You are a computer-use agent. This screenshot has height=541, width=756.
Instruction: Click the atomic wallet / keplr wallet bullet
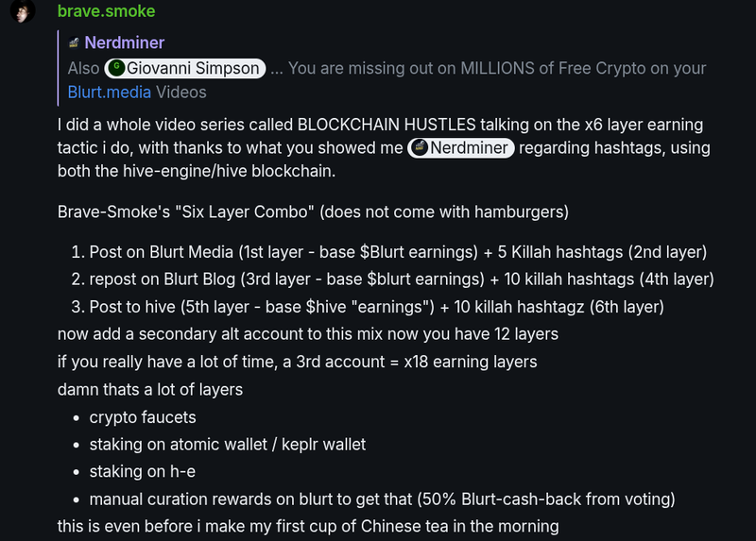point(227,444)
